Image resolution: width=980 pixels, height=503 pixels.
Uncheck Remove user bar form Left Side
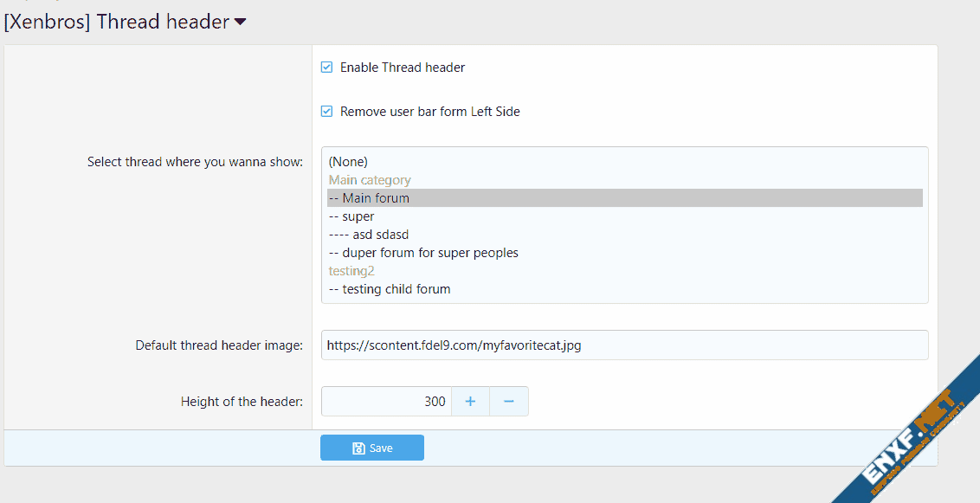point(327,112)
